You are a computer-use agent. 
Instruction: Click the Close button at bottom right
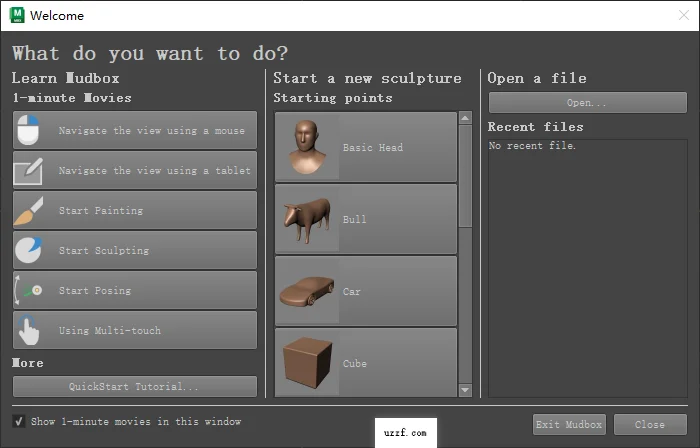point(650,424)
